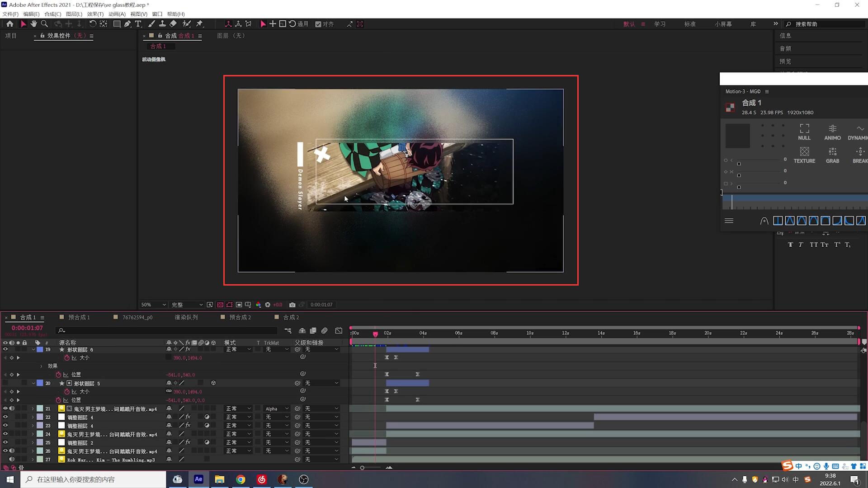Click layer 23 lavender label color swatch
The height and width of the screenshot is (488, 868).
(x=40, y=426)
